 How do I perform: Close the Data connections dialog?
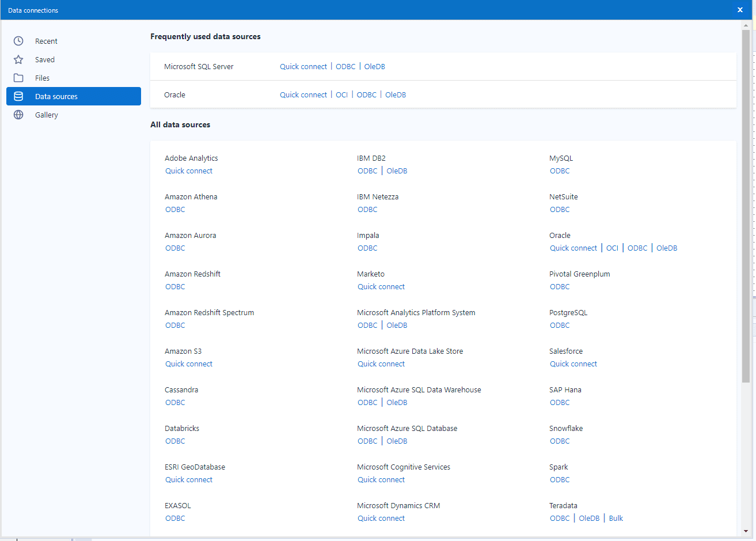pos(740,10)
